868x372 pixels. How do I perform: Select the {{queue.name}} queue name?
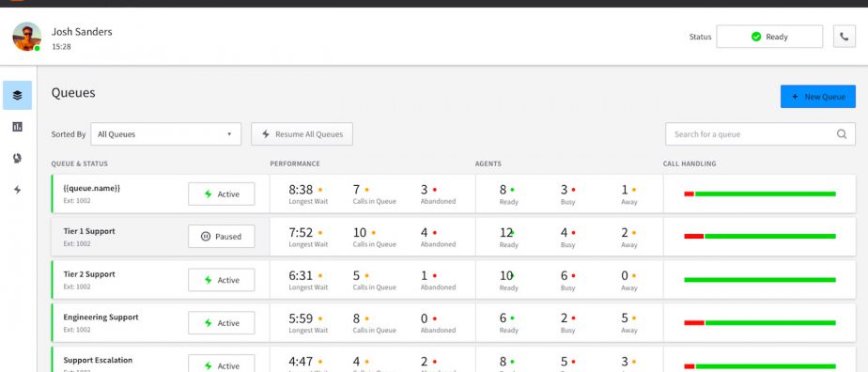tap(91, 188)
